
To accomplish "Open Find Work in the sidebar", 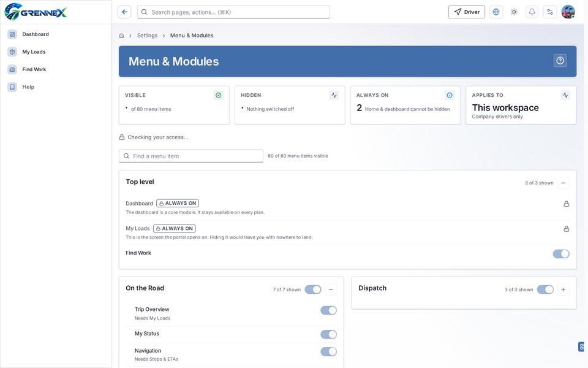I will click(56, 69).
